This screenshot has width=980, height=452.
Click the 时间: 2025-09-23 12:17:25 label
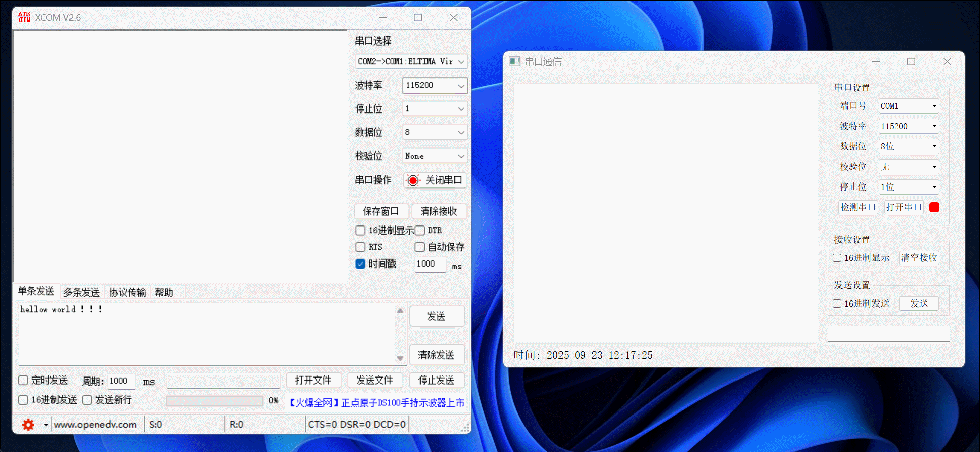583,355
